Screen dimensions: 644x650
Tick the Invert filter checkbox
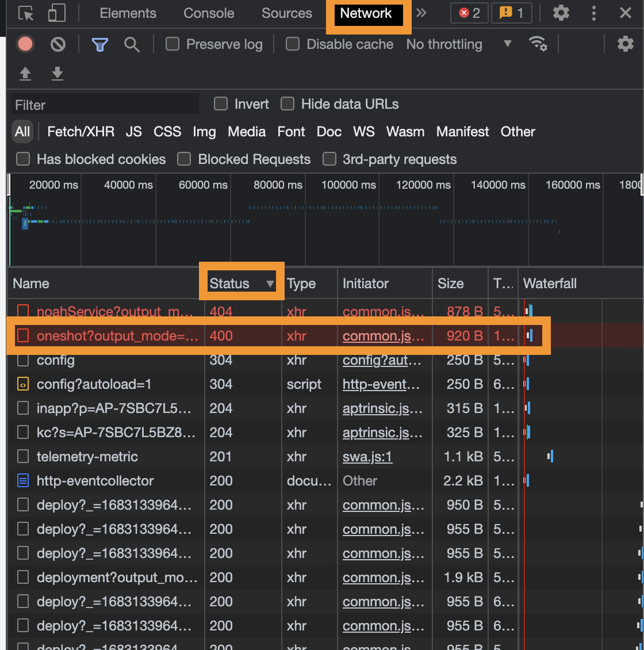pos(221,104)
